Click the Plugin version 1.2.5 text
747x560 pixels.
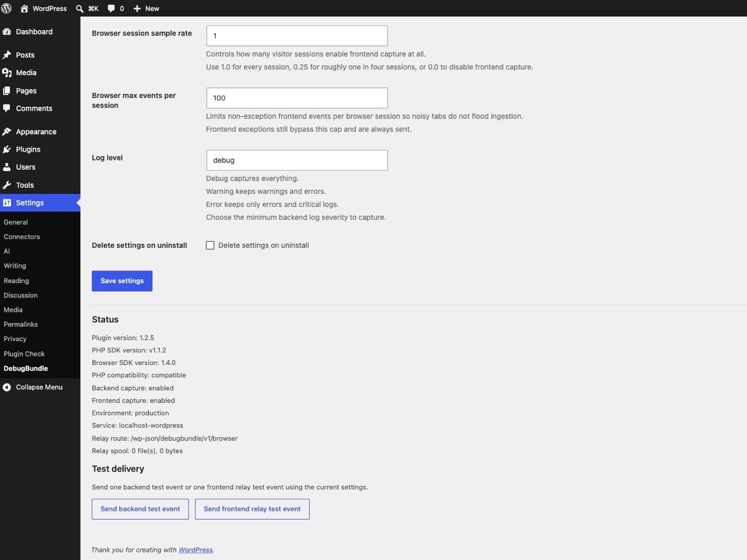123,338
